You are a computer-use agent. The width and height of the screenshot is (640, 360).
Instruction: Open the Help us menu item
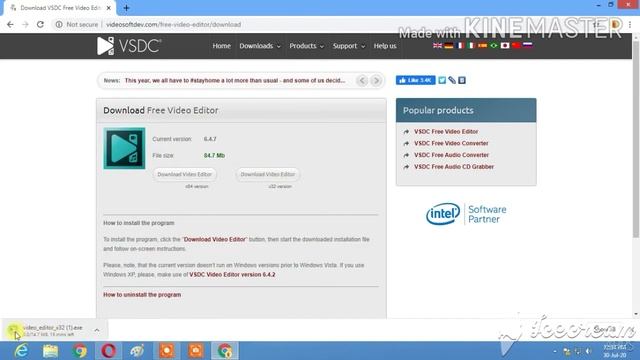pos(385,46)
